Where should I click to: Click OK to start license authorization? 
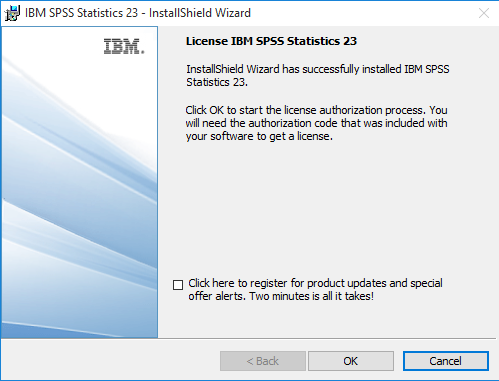pyautogui.click(x=351, y=361)
